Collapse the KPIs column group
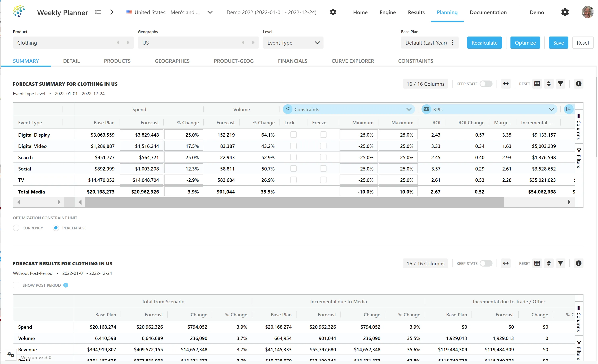This screenshot has width=598, height=364. point(551,109)
